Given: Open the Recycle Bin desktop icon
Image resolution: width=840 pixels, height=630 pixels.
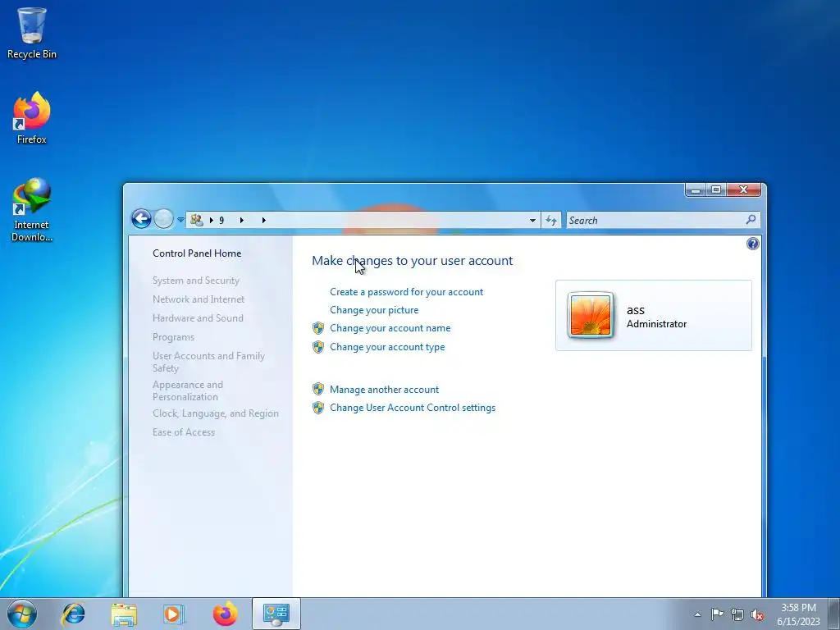Looking at the screenshot, I should tap(32, 33).
